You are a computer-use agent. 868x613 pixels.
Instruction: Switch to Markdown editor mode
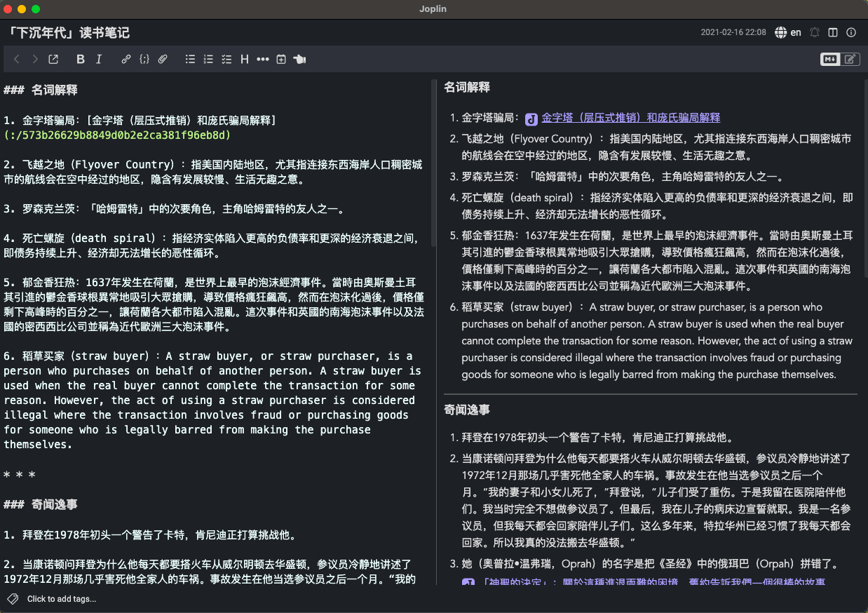pos(830,60)
